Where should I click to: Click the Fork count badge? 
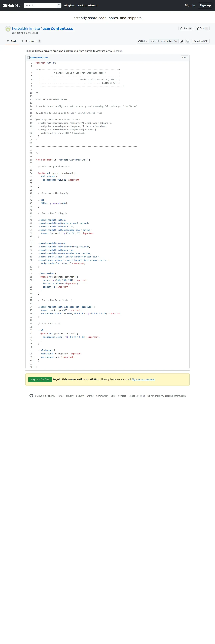206,28
